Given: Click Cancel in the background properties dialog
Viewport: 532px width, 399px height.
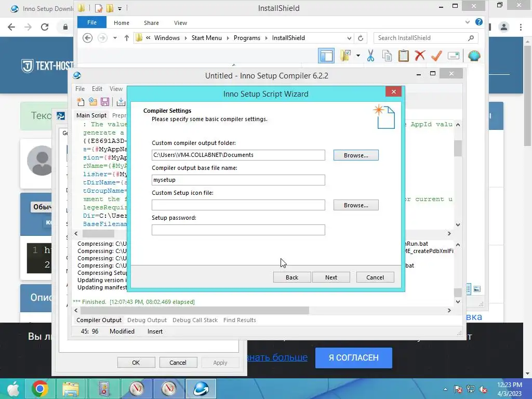Looking at the screenshot, I should pyautogui.click(x=178, y=362).
